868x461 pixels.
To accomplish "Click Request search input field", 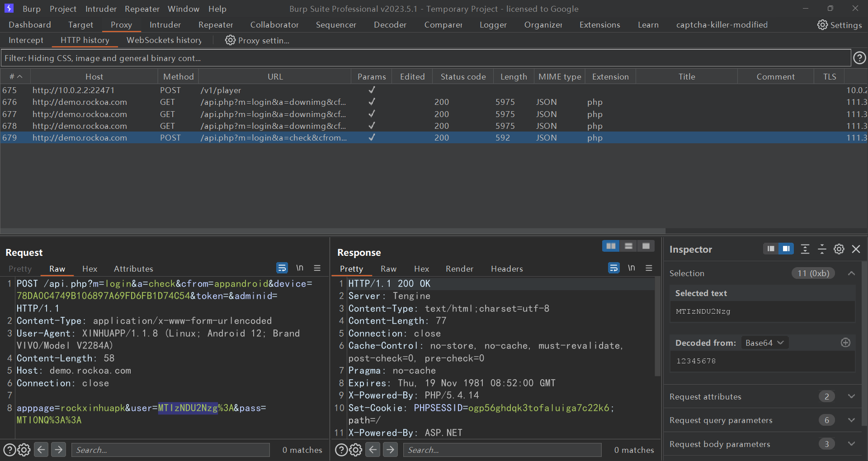I will [170, 450].
